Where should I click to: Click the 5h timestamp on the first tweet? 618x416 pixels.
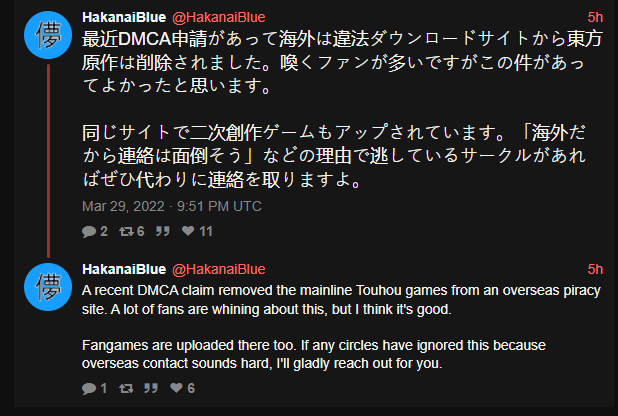(595, 17)
